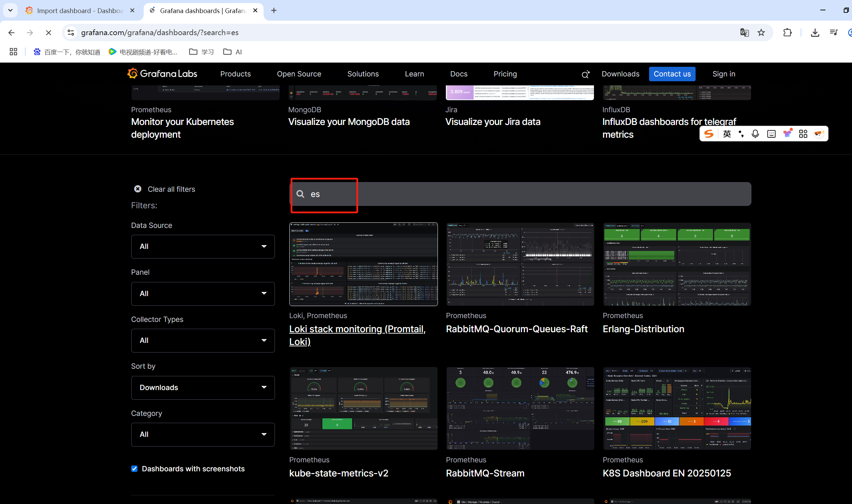
Task: Expand the Collector Types dropdown
Action: click(x=203, y=340)
